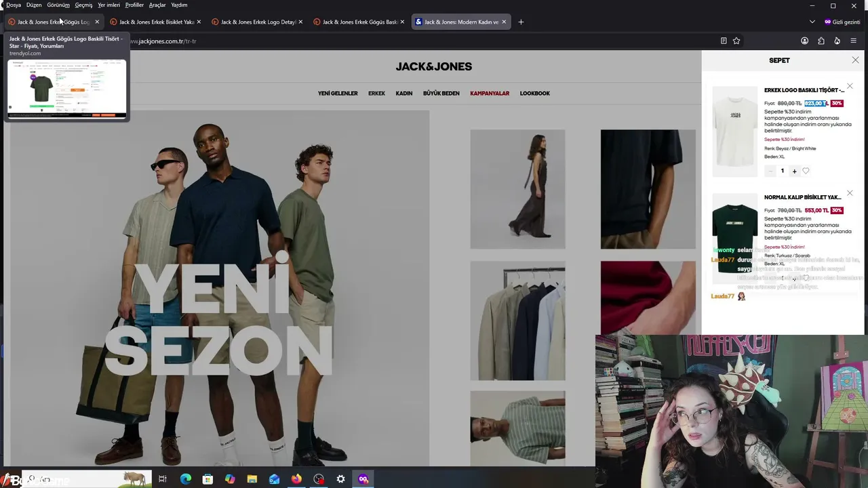
Task: Open the hanging jackets rack image
Action: pyautogui.click(x=517, y=321)
